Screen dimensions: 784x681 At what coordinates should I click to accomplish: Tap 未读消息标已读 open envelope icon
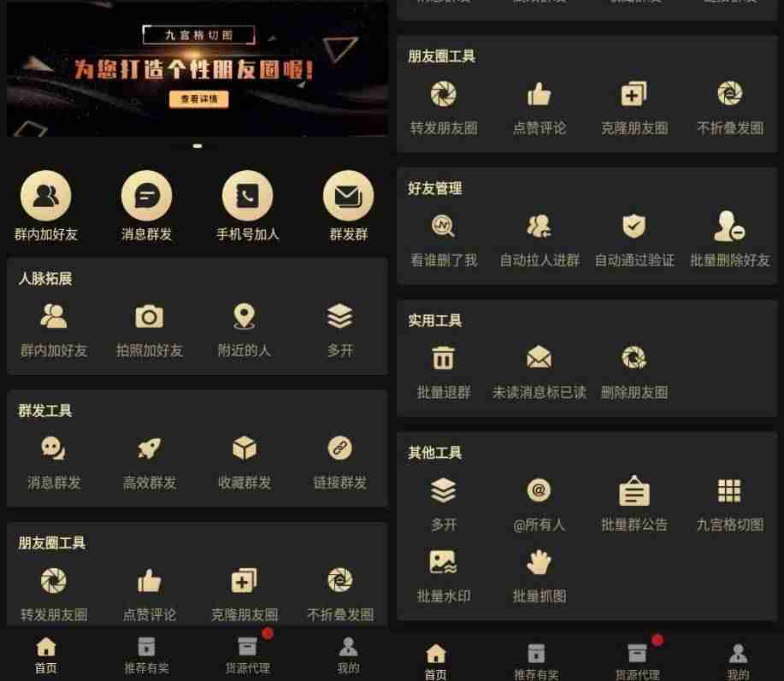click(539, 358)
